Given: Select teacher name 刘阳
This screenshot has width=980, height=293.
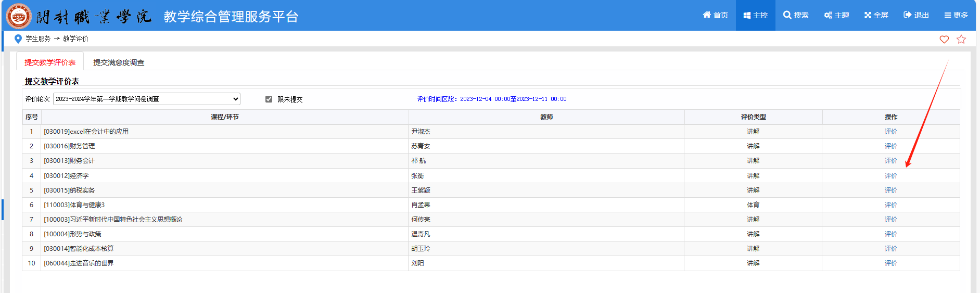Looking at the screenshot, I should [417, 263].
